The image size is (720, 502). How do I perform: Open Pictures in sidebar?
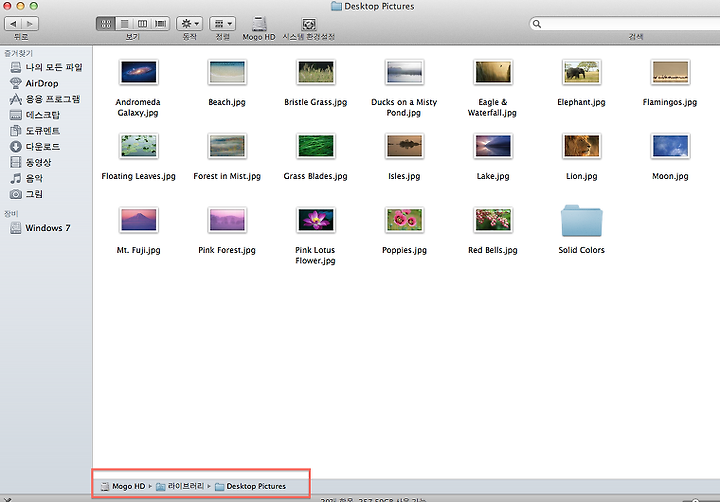pyautogui.click(x=27, y=194)
